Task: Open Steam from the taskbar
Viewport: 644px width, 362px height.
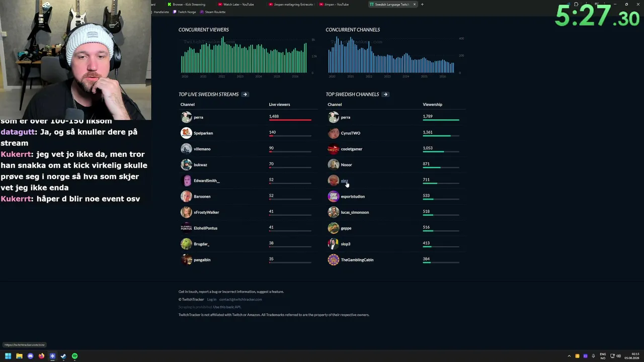Action: point(63,356)
